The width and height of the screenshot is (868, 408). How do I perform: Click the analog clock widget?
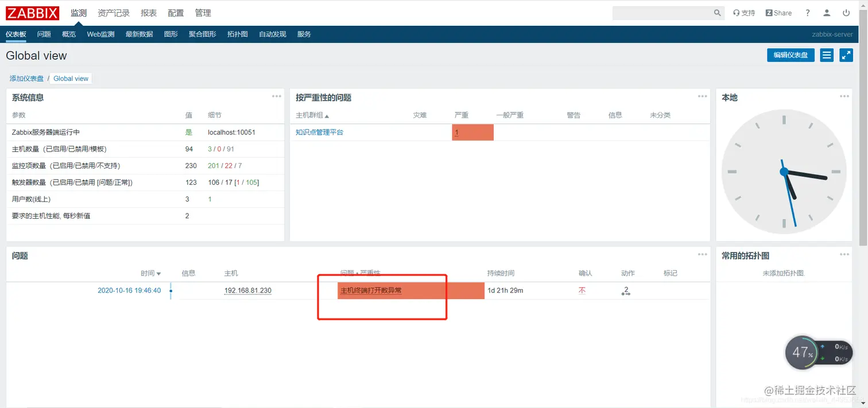point(784,172)
